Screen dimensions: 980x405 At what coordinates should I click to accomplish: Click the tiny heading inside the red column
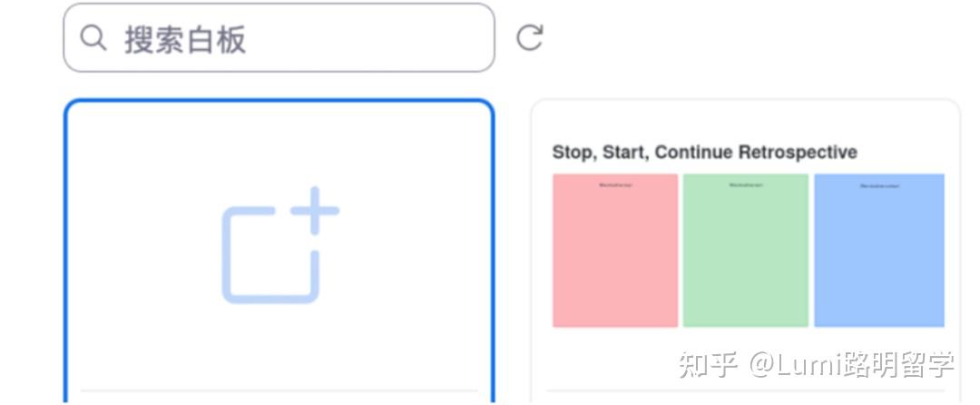(x=615, y=185)
